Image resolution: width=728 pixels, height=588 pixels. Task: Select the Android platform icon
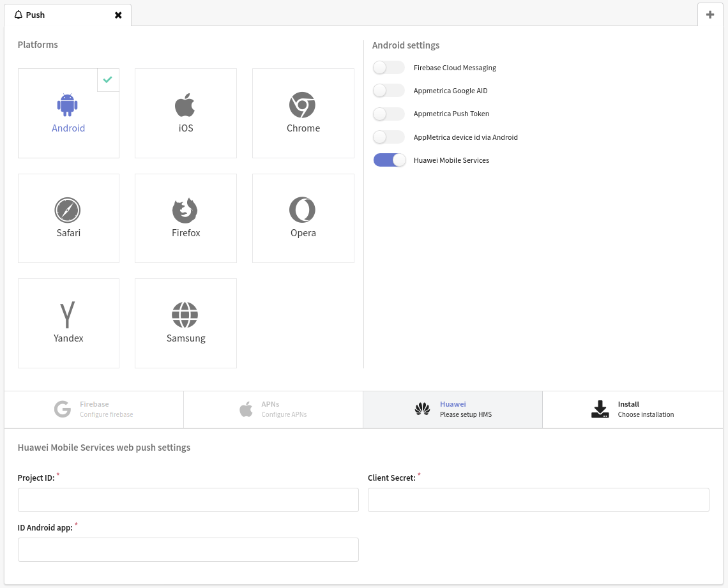coord(67,105)
